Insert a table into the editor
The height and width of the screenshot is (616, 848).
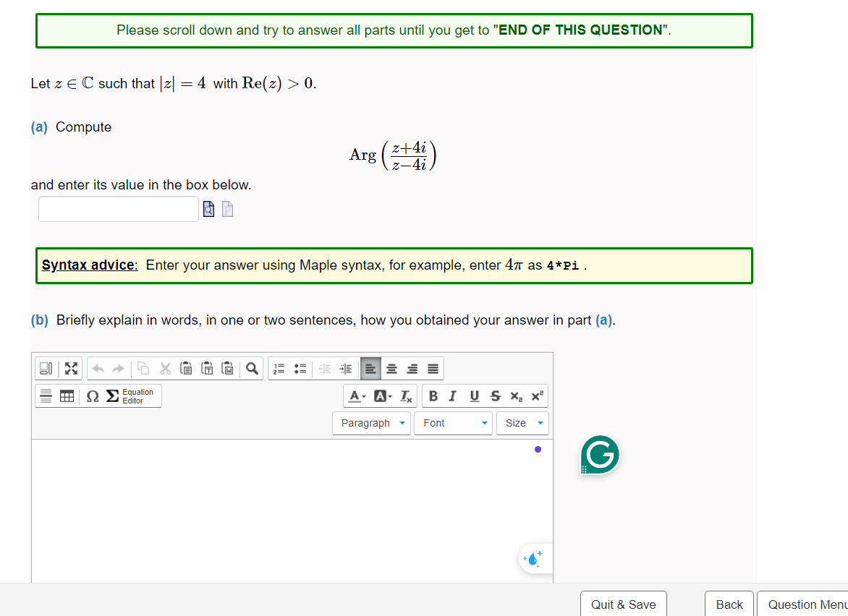[67, 396]
